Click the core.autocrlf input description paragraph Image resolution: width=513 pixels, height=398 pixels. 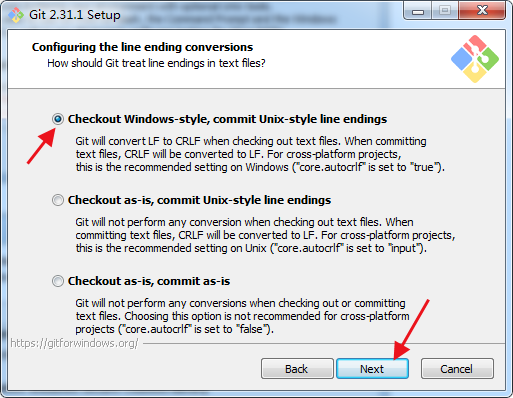(x=265, y=235)
